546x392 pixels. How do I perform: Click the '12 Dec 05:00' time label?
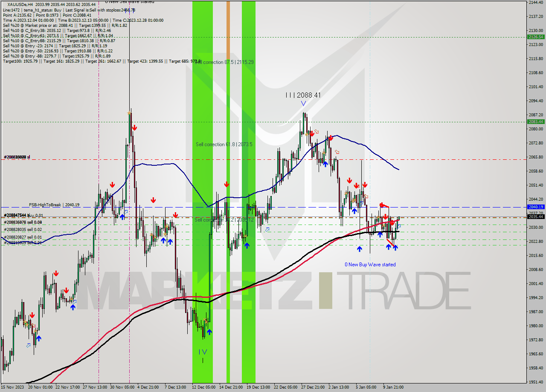tap(203, 387)
